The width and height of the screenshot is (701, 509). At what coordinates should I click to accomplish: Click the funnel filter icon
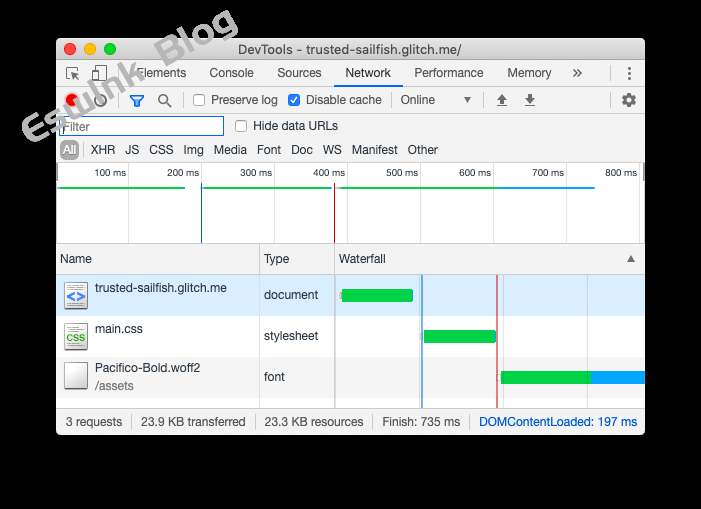point(137,100)
